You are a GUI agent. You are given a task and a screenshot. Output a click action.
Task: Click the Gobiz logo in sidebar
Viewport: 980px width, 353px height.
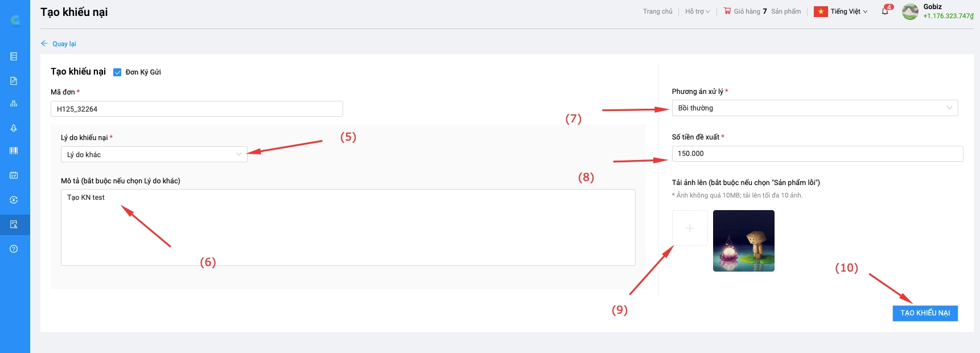[15, 20]
